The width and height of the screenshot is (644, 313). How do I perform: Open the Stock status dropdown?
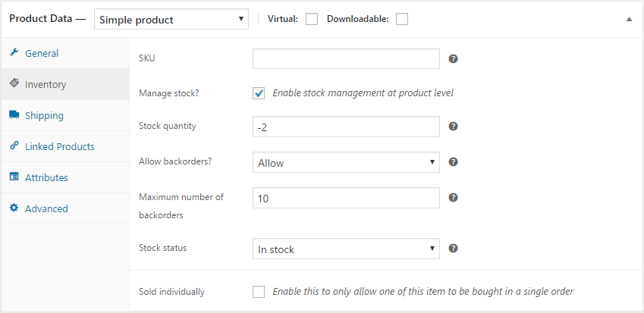pos(345,249)
